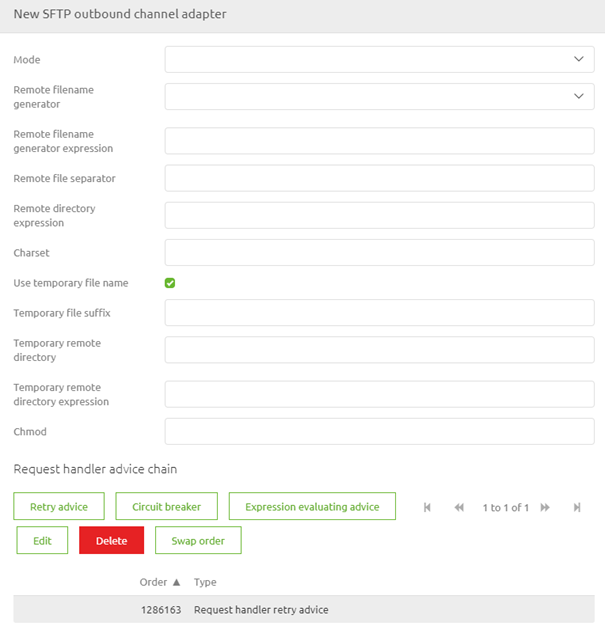Add Expression evaluating advice
Viewport: 605px width, 630px height.
click(x=312, y=506)
